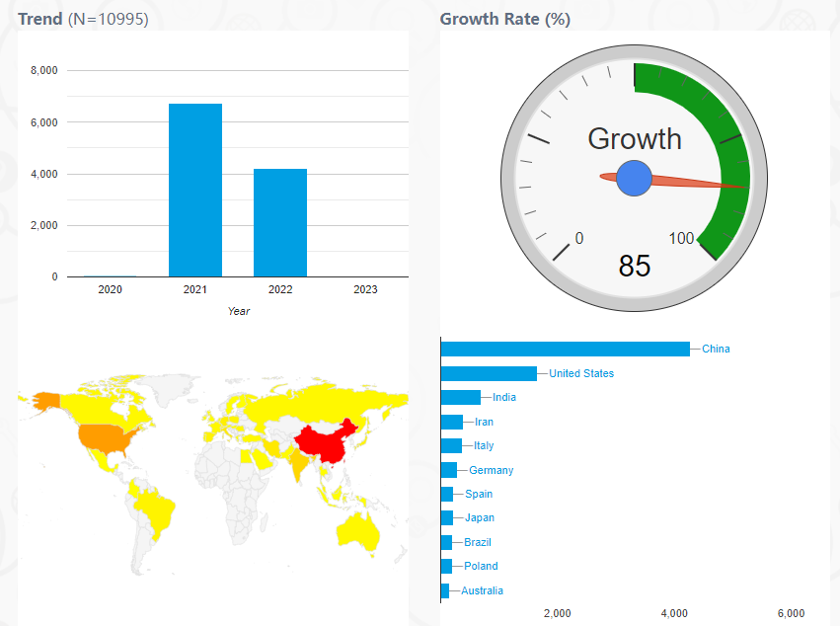Select the United States bar

tap(489, 373)
